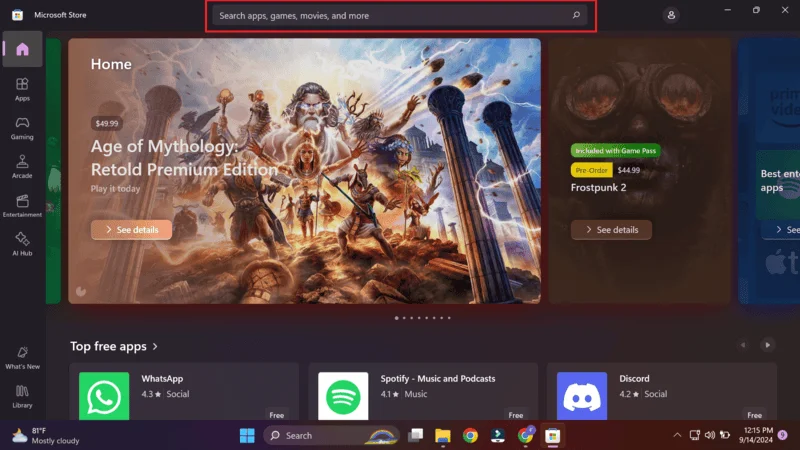Open the clock showing 12:15 PM

(x=758, y=435)
